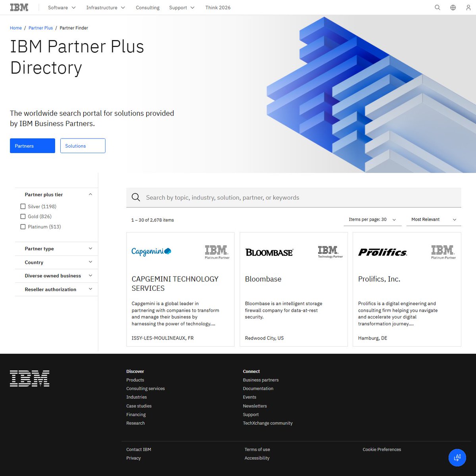The width and height of the screenshot is (476, 476).
Task: Click the Prolifics logo on third card
Action: tap(383, 252)
